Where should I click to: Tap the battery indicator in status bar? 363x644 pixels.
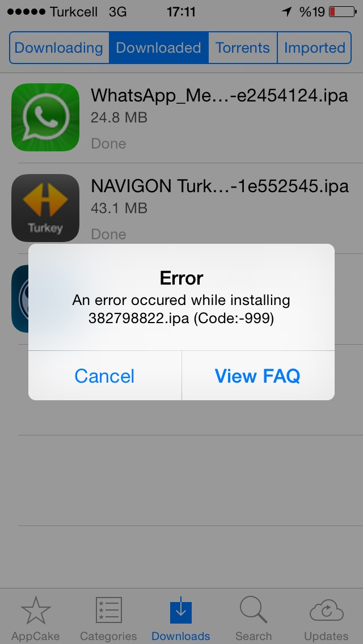[x=343, y=12]
